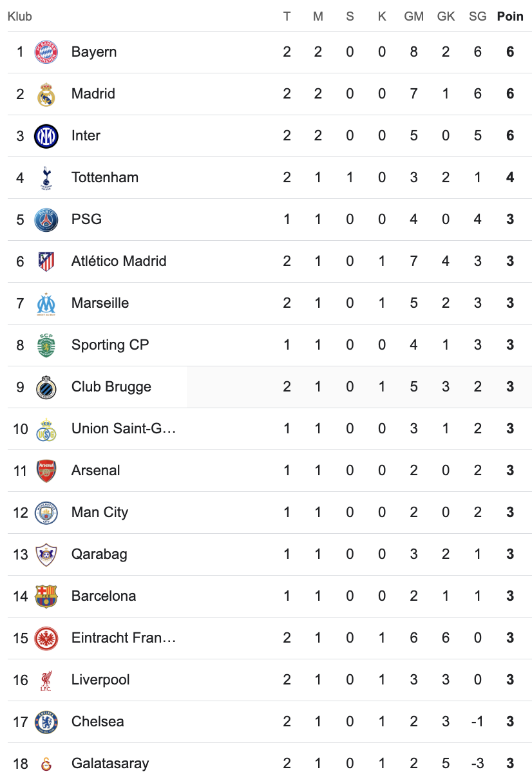The height and width of the screenshot is (783, 532).
Task: Click the Bayern club crest icon
Action: (46, 52)
